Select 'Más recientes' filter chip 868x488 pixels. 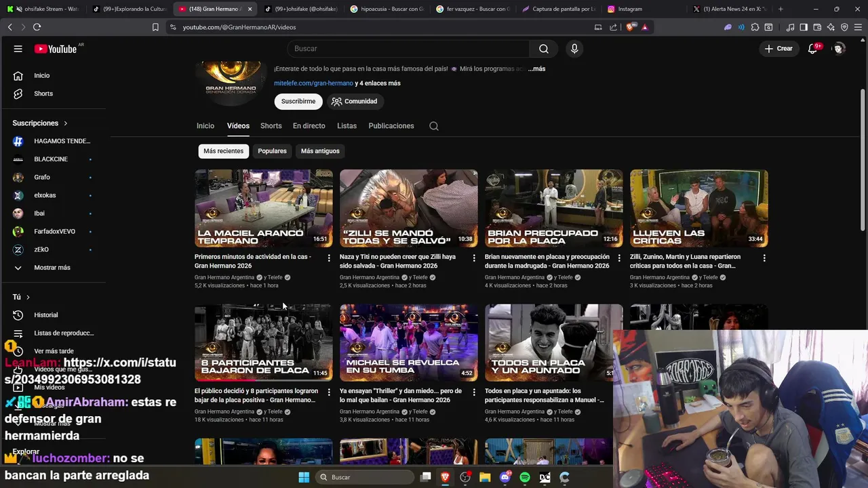(x=223, y=151)
